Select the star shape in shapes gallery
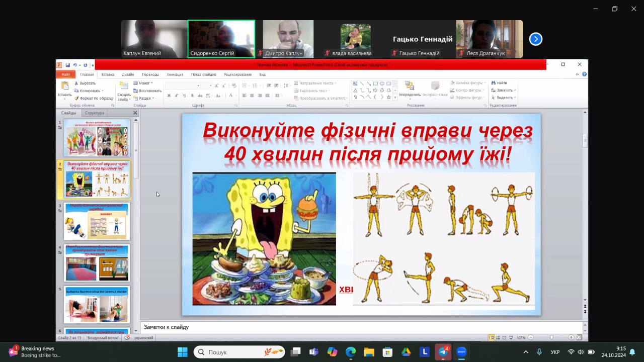 pyautogui.click(x=388, y=97)
